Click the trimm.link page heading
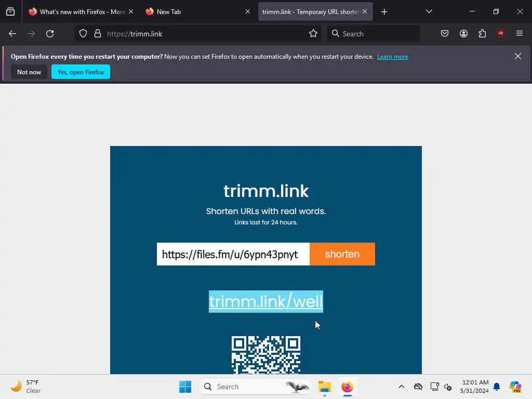Image resolution: width=532 pixels, height=399 pixels. pyautogui.click(x=266, y=191)
